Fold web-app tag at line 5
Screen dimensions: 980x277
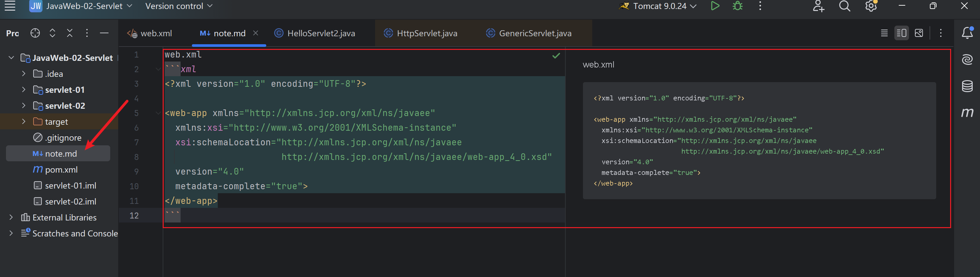click(158, 113)
